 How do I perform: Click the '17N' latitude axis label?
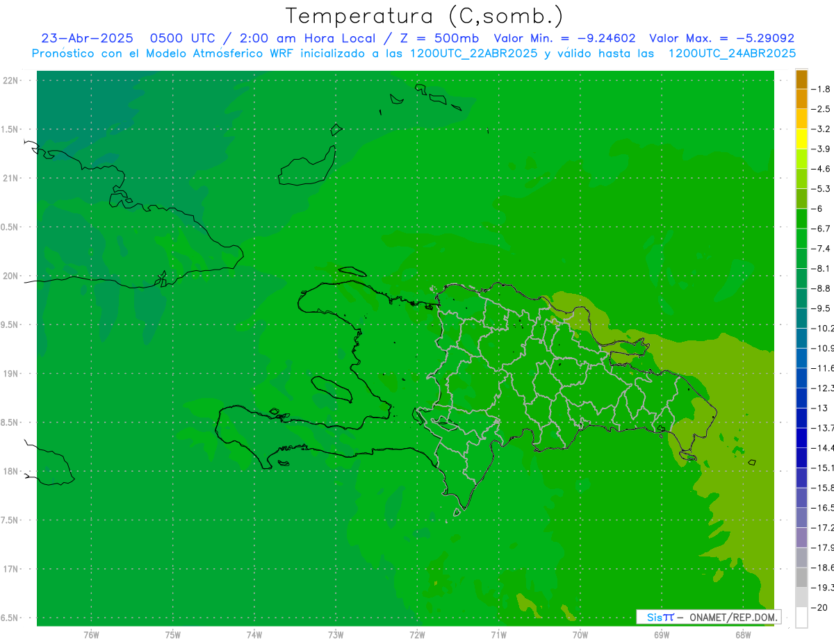[10, 569]
